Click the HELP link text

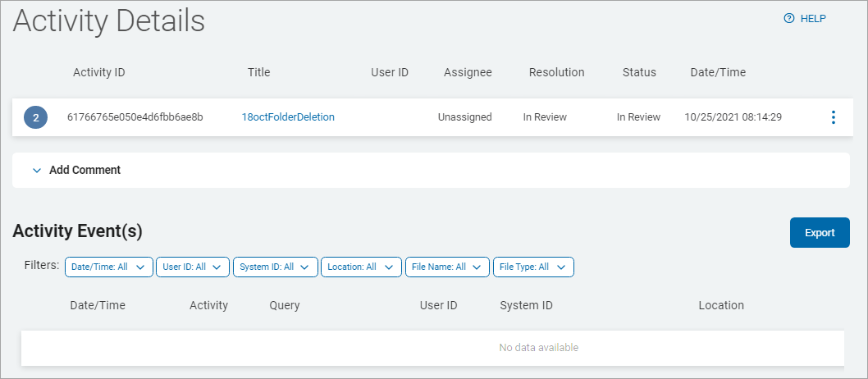click(813, 18)
